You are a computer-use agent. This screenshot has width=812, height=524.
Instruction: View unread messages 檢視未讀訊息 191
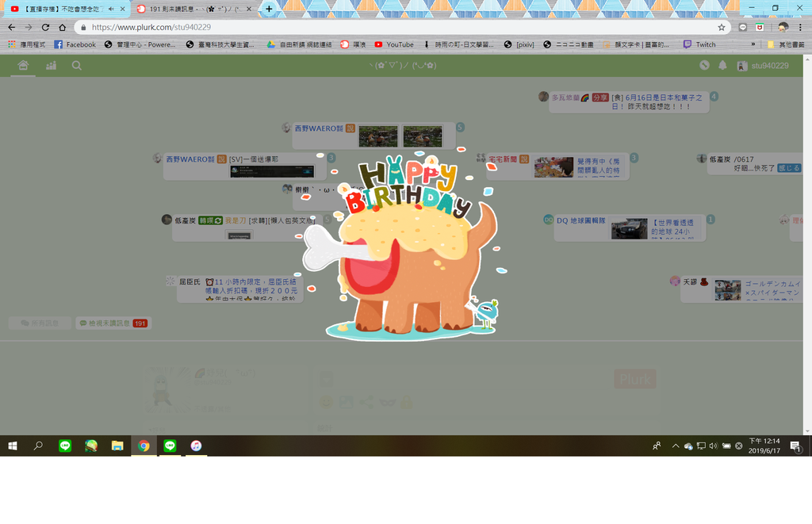(x=113, y=323)
